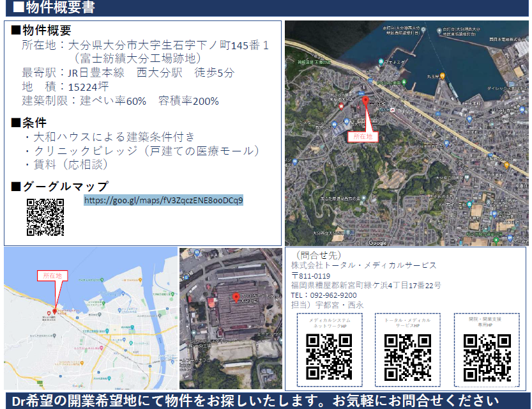This screenshot has width=532, height=409.
Task: Click red pin on factory aerial photo
Action: 236,297
